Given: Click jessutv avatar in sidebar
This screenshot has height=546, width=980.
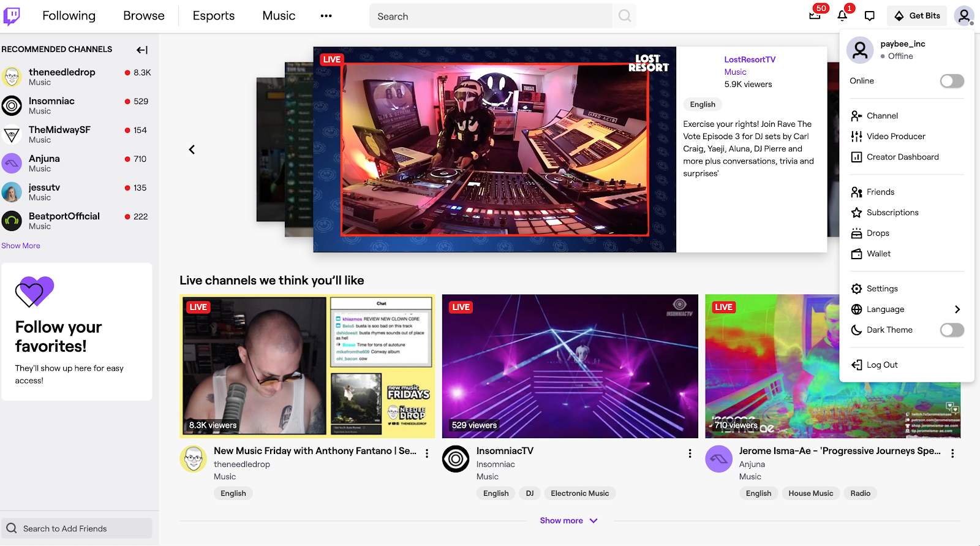Looking at the screenshot, I should tap(12, 192).
